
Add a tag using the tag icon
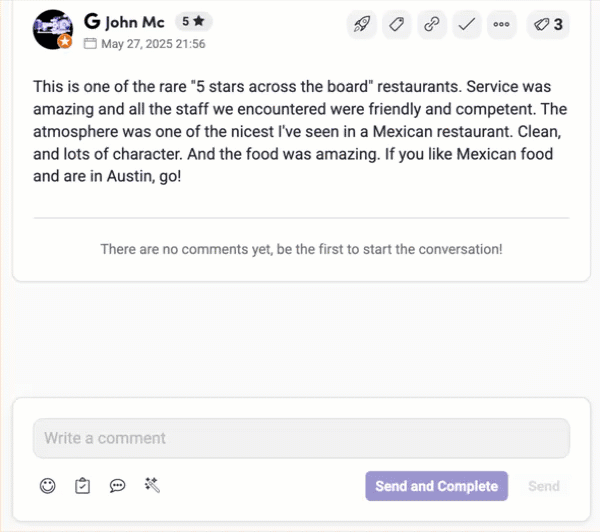point(396,24)
